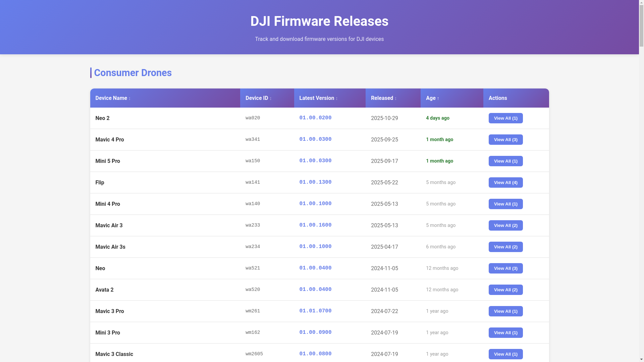Click '6 months ago' age for Mavic Air 3s
The height and width of the screenshot is (362, 644).
[441, 247]
